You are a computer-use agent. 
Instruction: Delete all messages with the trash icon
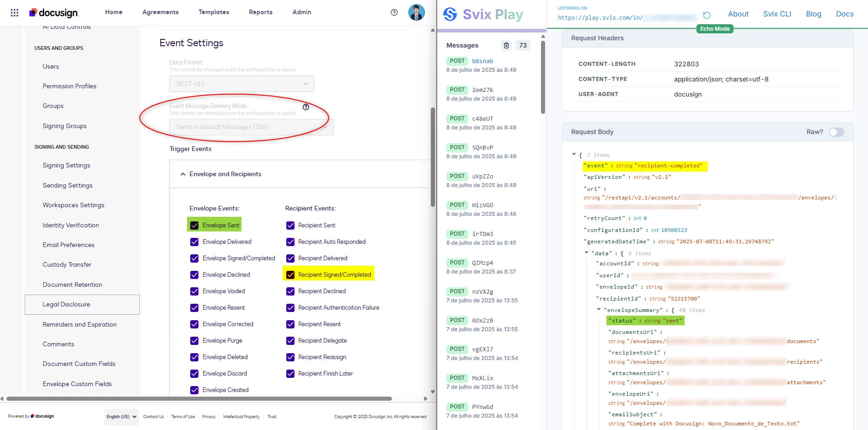pyautogui.click(x=506, y=45)
